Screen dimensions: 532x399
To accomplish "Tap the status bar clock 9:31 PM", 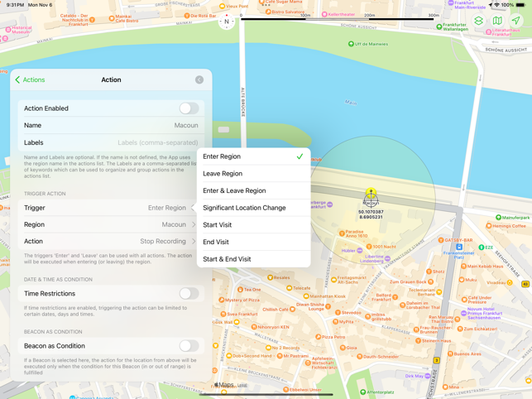I will (x=15, y=5).
